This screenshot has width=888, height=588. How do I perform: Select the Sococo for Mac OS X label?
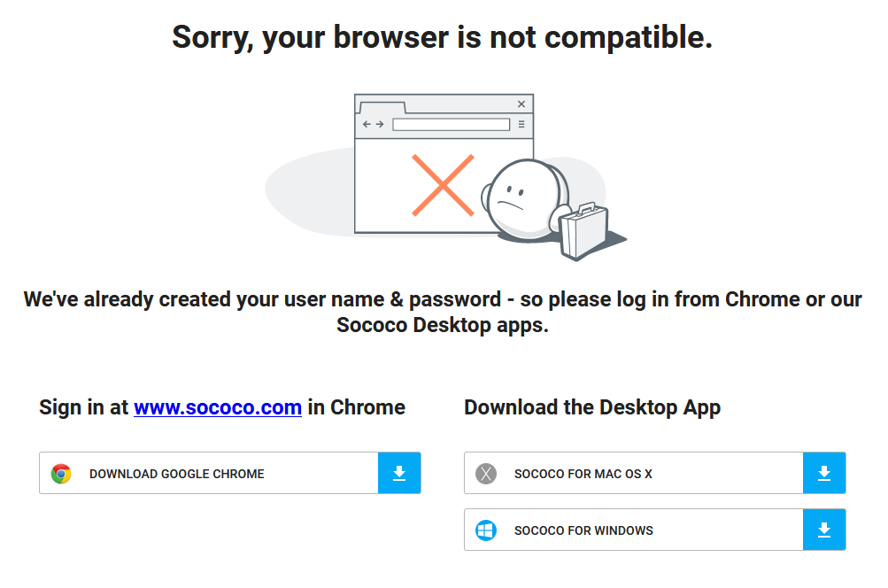(583, 474)
